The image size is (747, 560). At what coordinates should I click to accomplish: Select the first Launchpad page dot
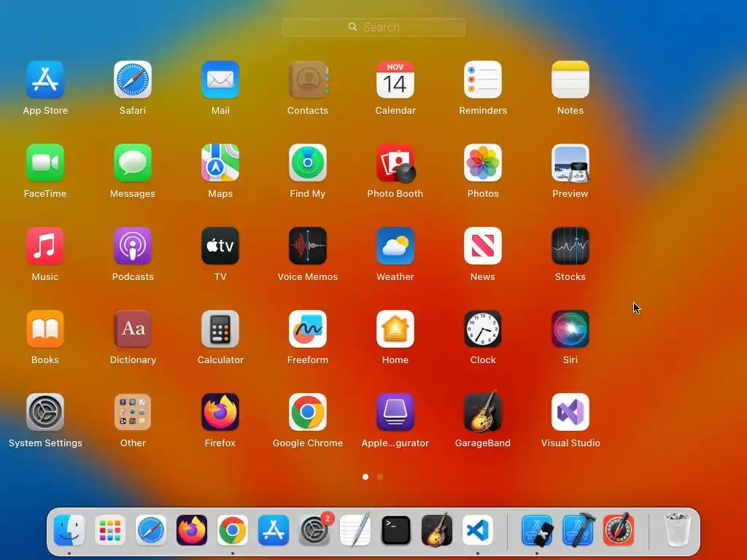point(365,477)
